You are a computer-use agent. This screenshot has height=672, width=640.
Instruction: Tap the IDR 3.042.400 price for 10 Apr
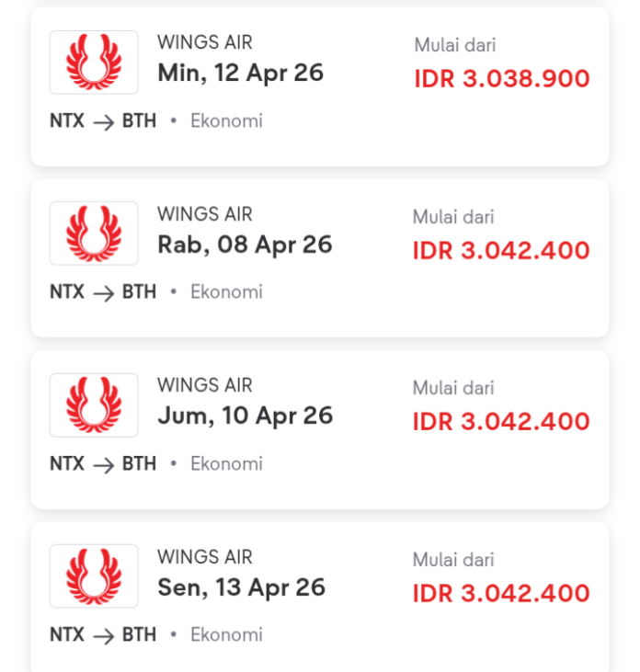click(x=500, y=421)
